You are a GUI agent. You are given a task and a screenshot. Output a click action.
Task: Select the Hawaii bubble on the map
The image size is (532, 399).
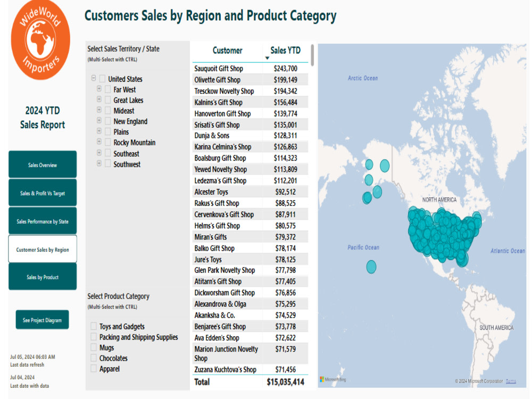[371, 267]
